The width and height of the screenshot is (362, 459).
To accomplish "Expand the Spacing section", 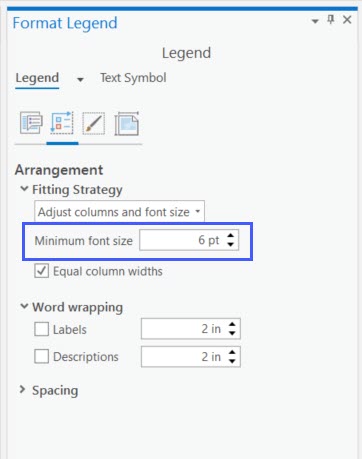I will (22, 389).
